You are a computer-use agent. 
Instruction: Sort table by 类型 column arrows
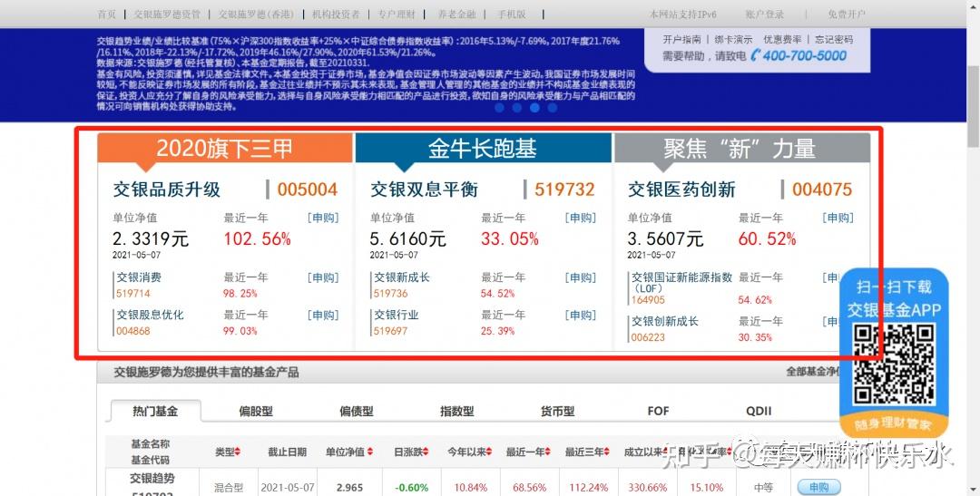238,452
